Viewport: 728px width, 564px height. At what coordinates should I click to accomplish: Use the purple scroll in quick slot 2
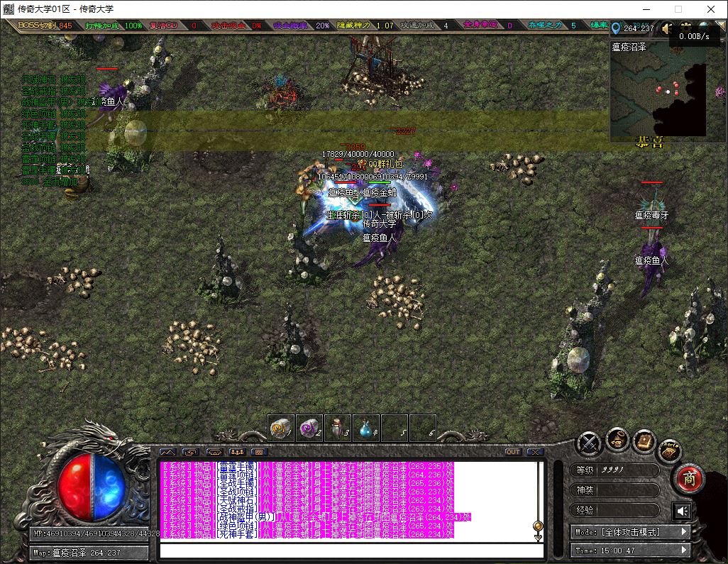(x=309, y=428)
